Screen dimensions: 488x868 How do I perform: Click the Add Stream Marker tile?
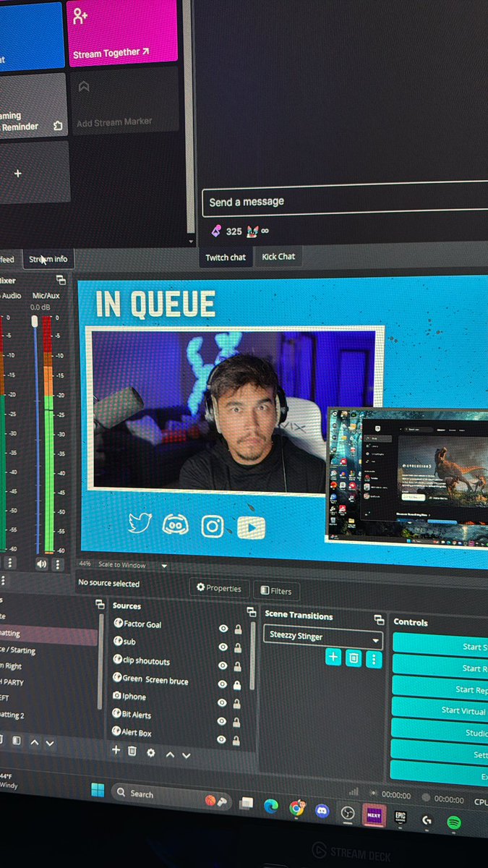click(123, 100)
